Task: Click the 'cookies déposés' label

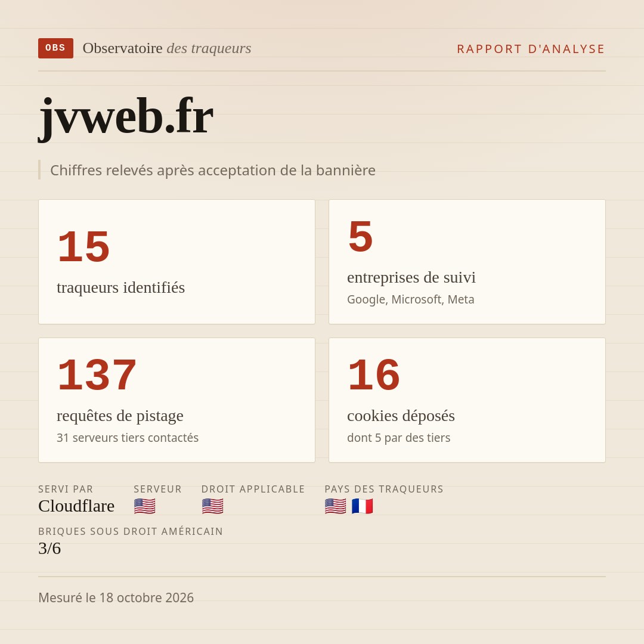Action: click(401, 416)
